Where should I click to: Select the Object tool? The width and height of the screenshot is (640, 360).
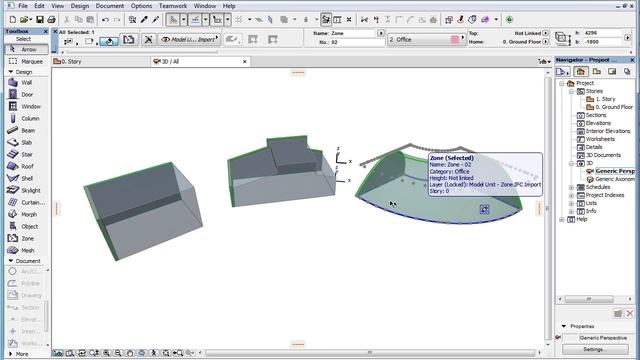pyautogui.click(x=26, y=226)
